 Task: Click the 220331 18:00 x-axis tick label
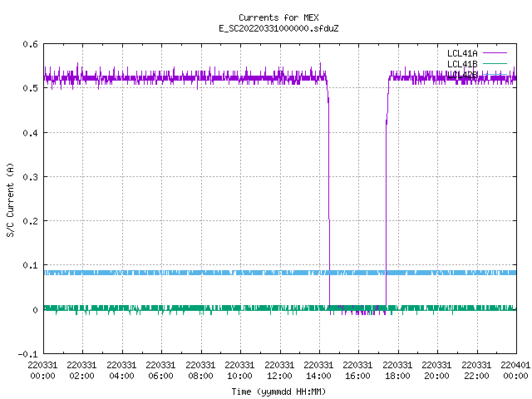[x=397, y=371]
